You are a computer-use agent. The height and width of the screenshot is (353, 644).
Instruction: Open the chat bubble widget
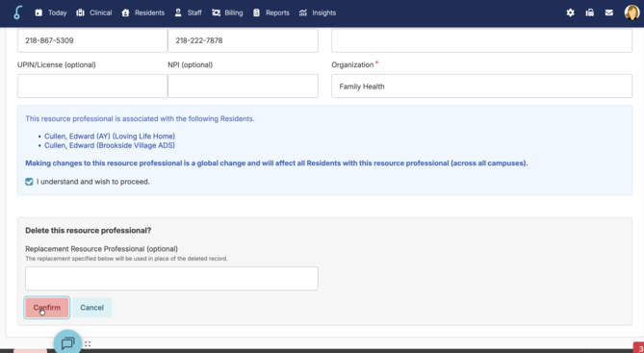pos(67,342)
